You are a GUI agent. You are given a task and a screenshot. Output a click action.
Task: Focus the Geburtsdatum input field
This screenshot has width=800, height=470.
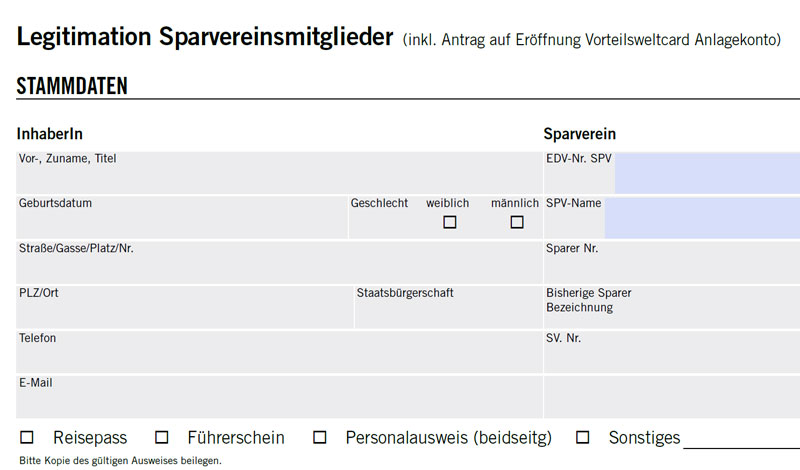180,221
